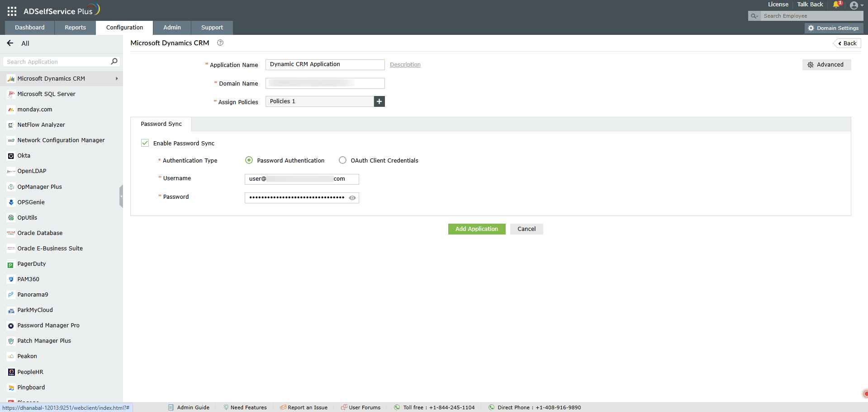Select Password Authentication type
Image resolution: width=868 pixels, height=412 pixels.
pyautogui.click(x=249, y=160)
